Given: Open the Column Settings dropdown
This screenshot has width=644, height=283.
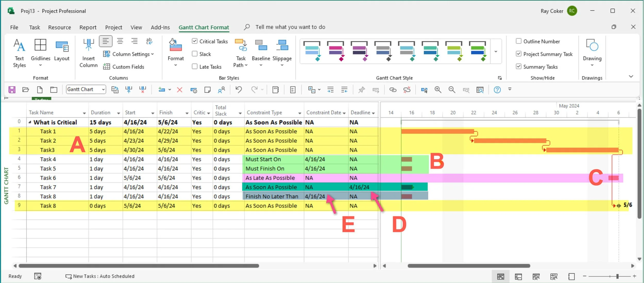Looking at the screenshot, I should click(x=128, y=54).
